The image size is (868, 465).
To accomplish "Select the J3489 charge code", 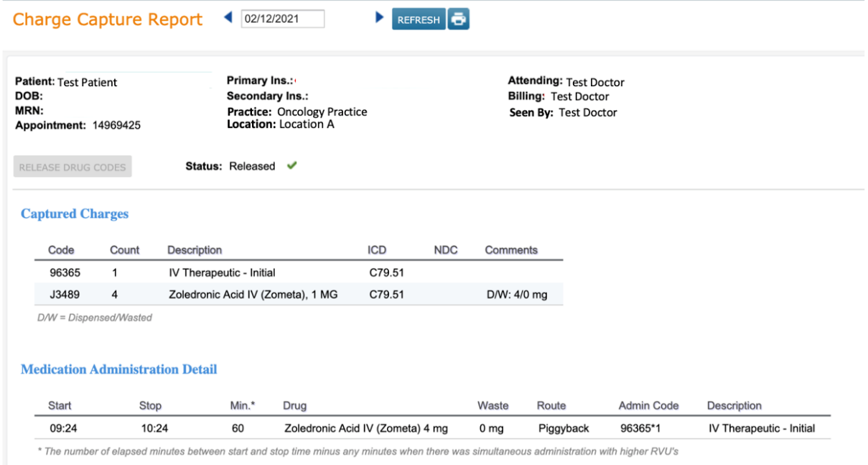I will click(x=62, y=294).
